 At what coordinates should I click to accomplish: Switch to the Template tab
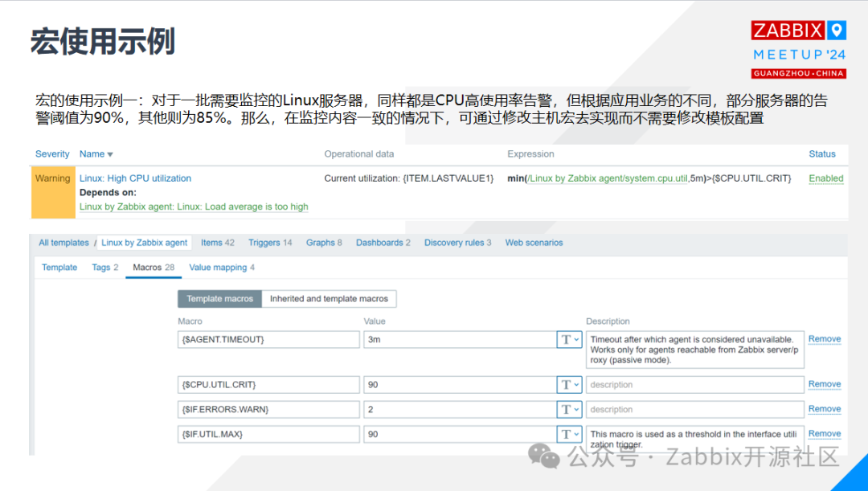pyautogui.click(x=59, y=268)
